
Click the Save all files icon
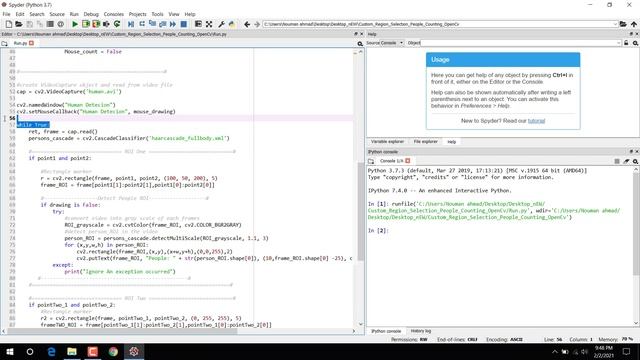[x=40, y=24]
